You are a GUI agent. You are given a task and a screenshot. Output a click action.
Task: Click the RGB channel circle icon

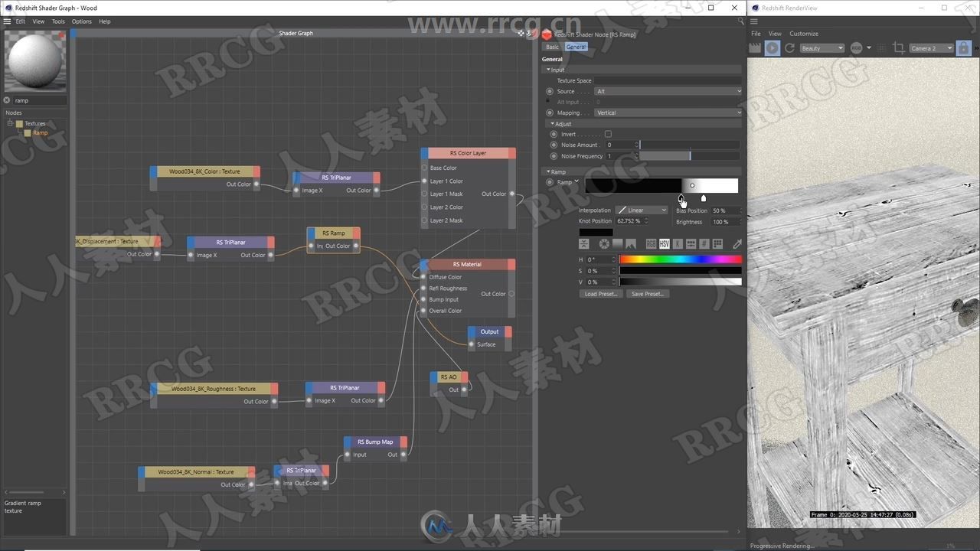856,47
